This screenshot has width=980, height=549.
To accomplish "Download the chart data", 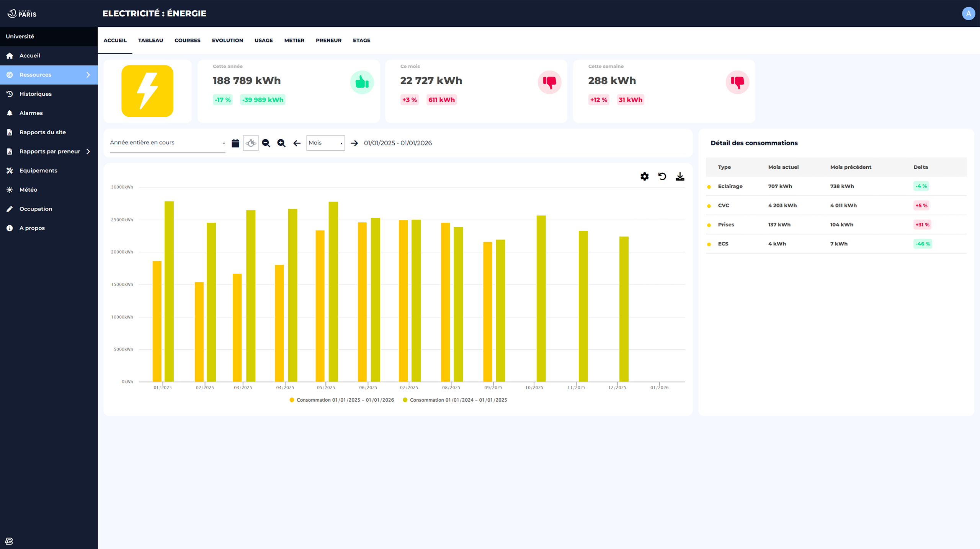I will 679,176.
